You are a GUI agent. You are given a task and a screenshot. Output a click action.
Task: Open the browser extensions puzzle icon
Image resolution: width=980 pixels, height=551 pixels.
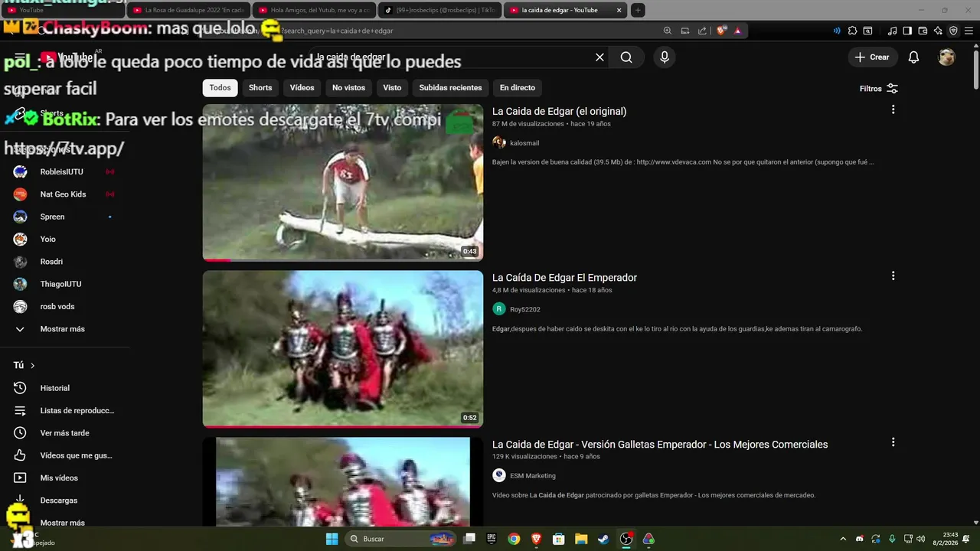coord(852,31)
